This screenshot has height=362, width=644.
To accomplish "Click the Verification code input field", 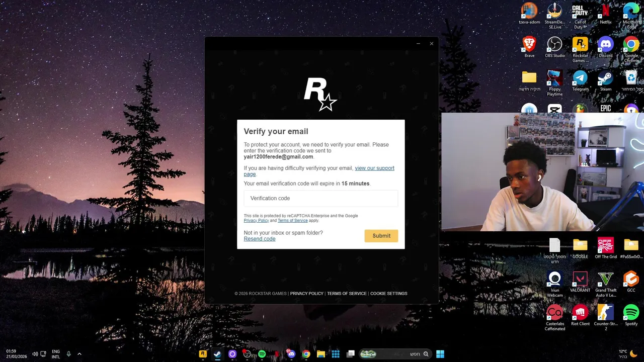I will tap(321, 198).
